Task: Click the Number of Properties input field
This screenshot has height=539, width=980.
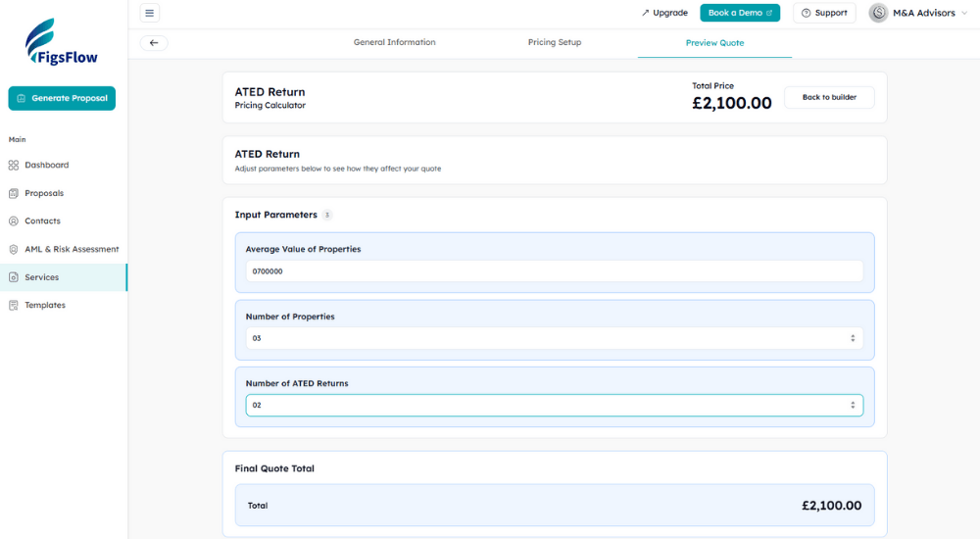Action: pos(555,338)
